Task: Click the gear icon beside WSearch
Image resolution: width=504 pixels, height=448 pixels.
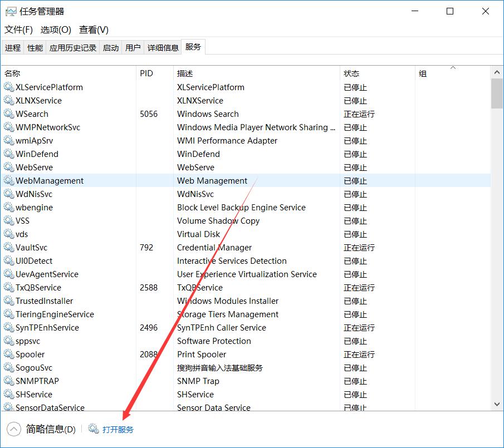Action: pos(9,114)
